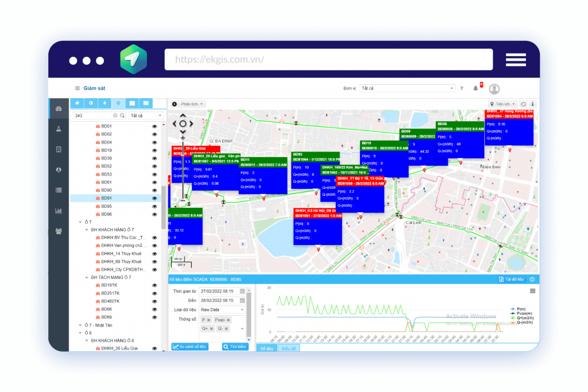The width and height of the screenshot is (588, 392).
Task: Click the Tải dữ liệu button
Action: [x=512, y=280]
